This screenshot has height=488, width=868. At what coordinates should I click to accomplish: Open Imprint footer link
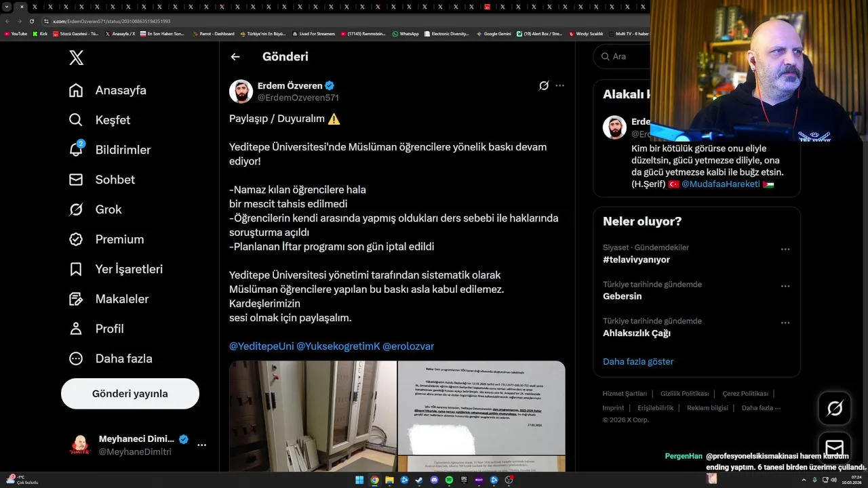pos(613,408)
